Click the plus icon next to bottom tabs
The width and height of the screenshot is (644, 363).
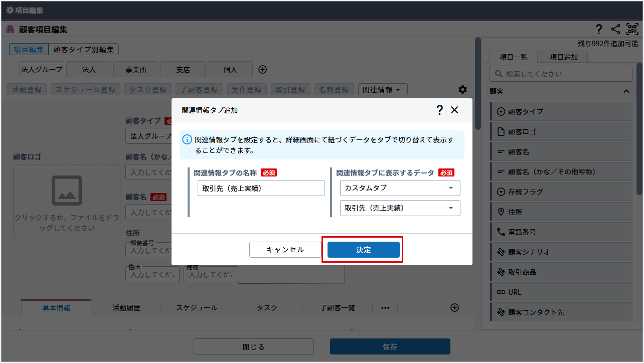pyautogui.click(x=454, y=308)
